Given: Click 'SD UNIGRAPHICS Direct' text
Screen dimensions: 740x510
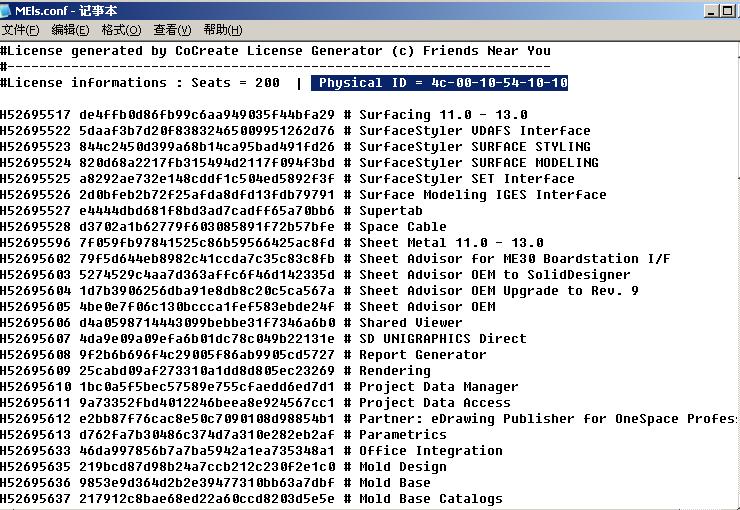Looking at the screenshot, I should (x=443, y=339).
